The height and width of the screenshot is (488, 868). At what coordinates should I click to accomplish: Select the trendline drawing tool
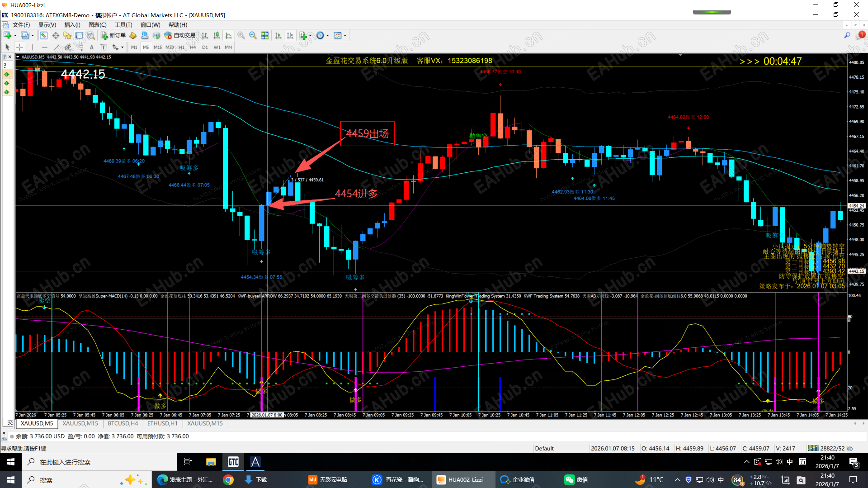(56, 47)
